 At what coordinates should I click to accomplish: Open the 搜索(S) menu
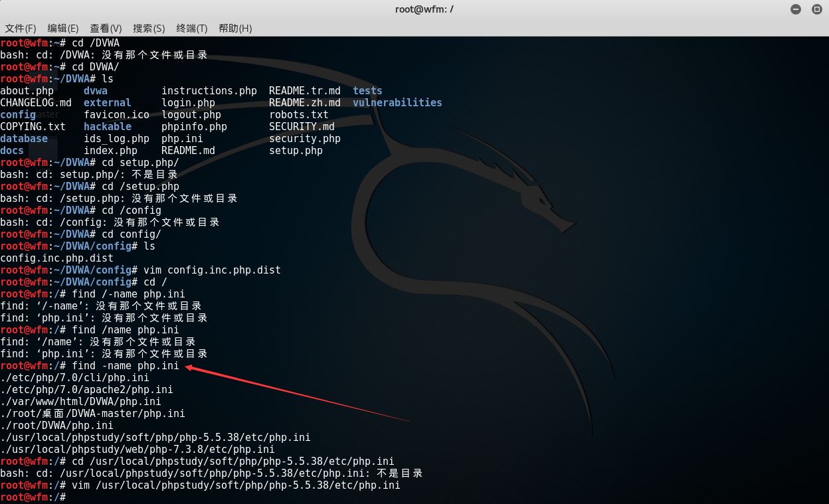[148, 29]
